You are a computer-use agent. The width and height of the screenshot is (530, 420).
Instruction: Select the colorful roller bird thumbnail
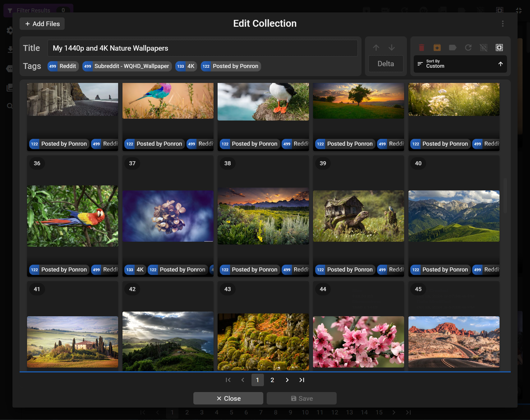pos(168,101)
